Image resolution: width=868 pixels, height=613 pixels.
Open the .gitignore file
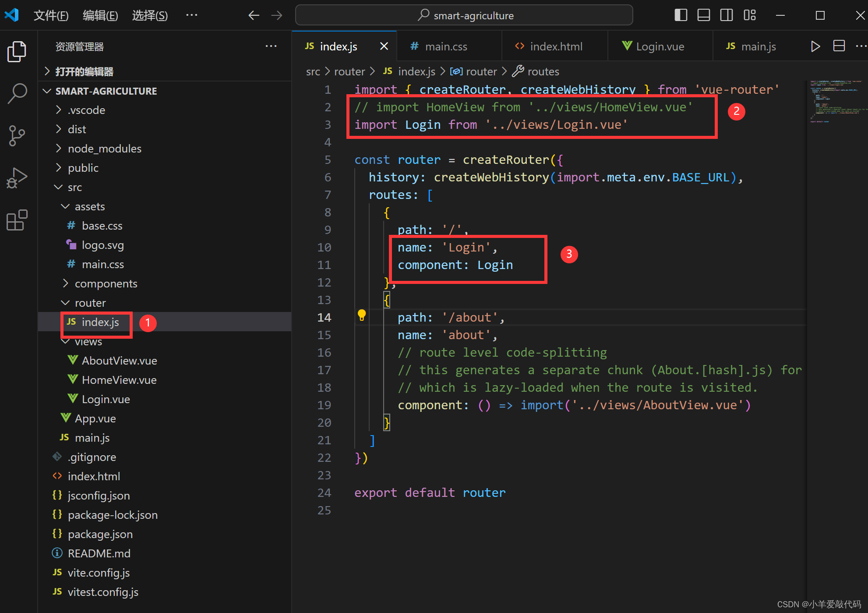pos(164,457)
